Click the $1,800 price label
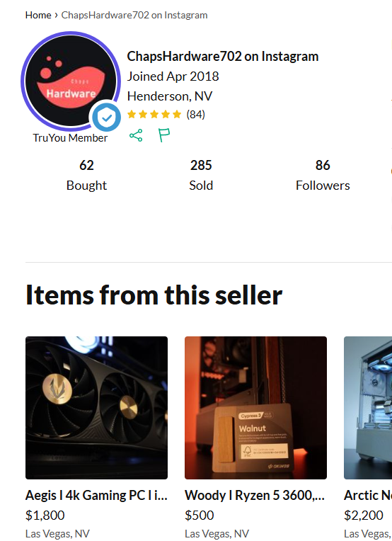Image resolution: width=392 pixels, height=541 pixels. (45, 515)
